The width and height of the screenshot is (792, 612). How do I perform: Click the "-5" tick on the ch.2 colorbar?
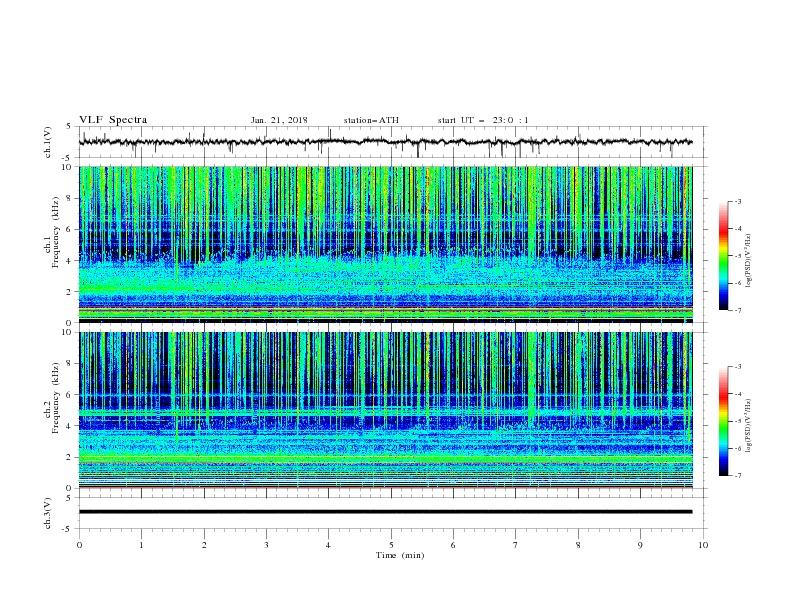click(738, 421)
